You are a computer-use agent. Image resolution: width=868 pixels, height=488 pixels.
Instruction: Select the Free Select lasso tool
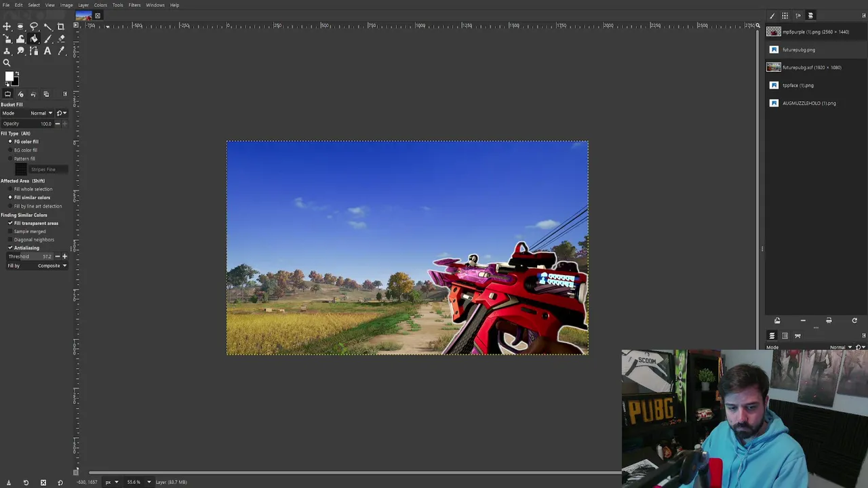click(x=34, y=26)
